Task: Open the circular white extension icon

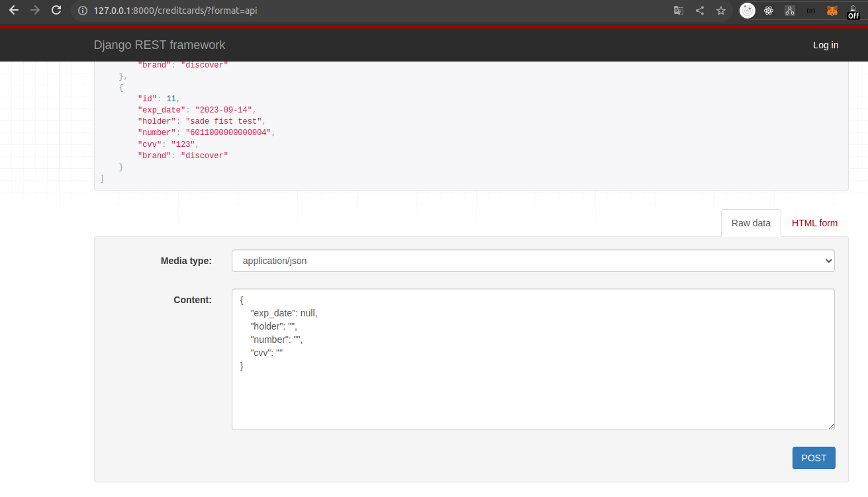Action: coord(747,10)
